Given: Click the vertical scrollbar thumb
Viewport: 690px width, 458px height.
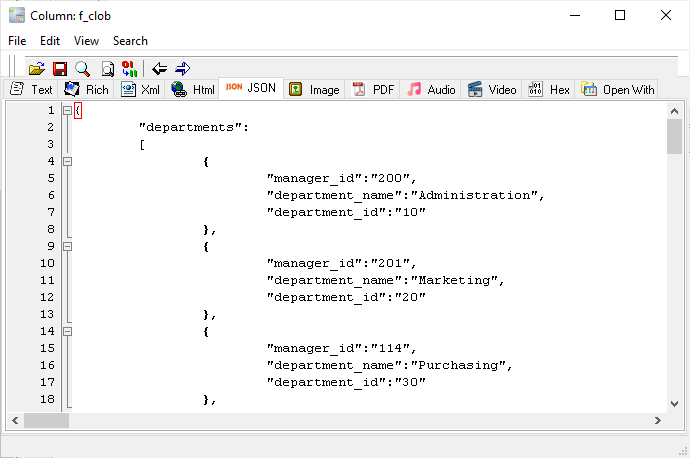Looking at the screenshot, I should (x=674, y=136).
